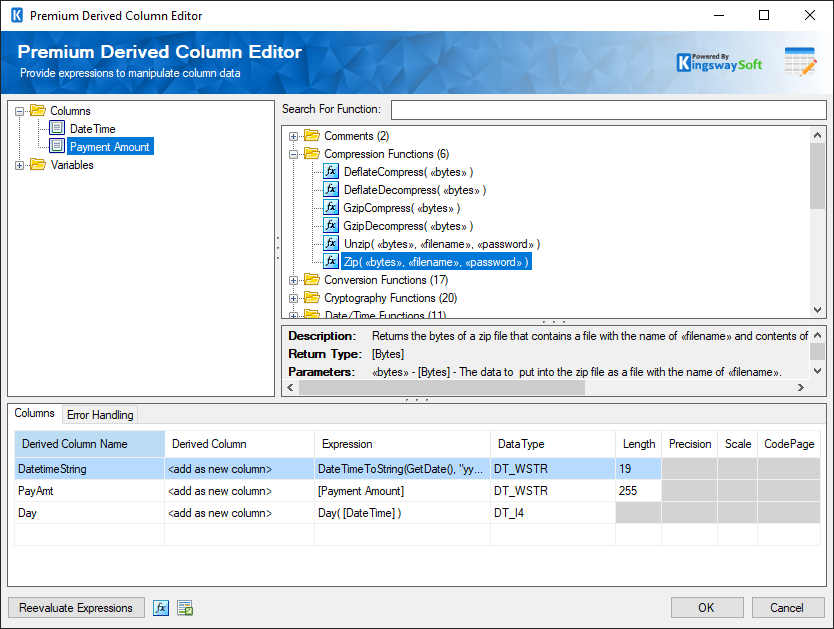Select the Variables tree label

(72, 165)
